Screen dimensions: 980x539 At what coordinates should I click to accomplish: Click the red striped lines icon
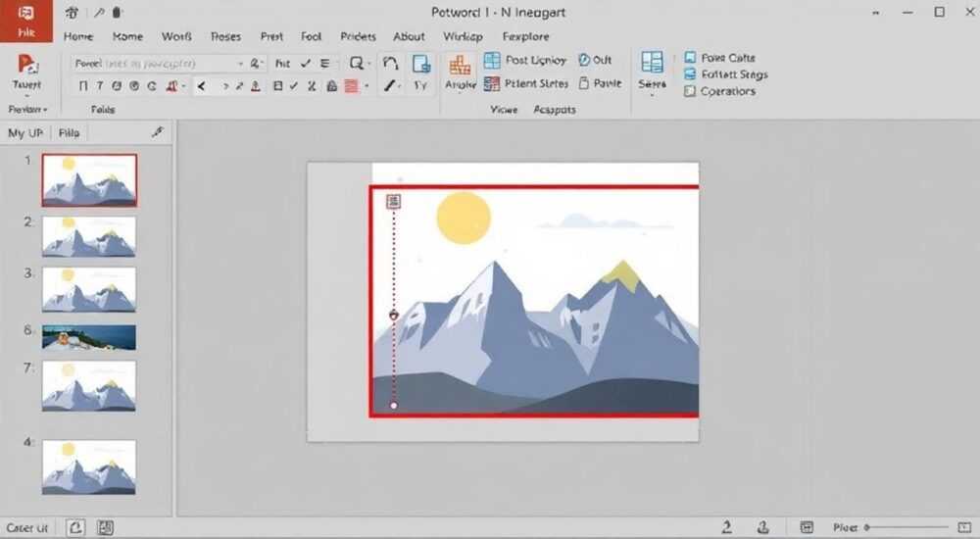352,86
